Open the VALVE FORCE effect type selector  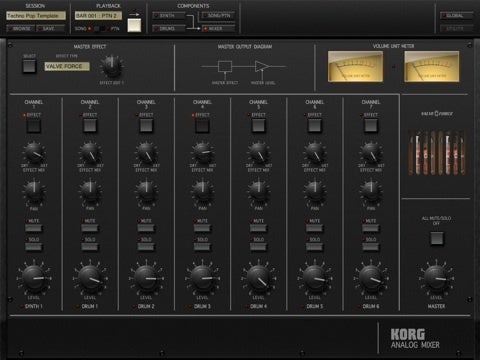(x=67, y=66)
